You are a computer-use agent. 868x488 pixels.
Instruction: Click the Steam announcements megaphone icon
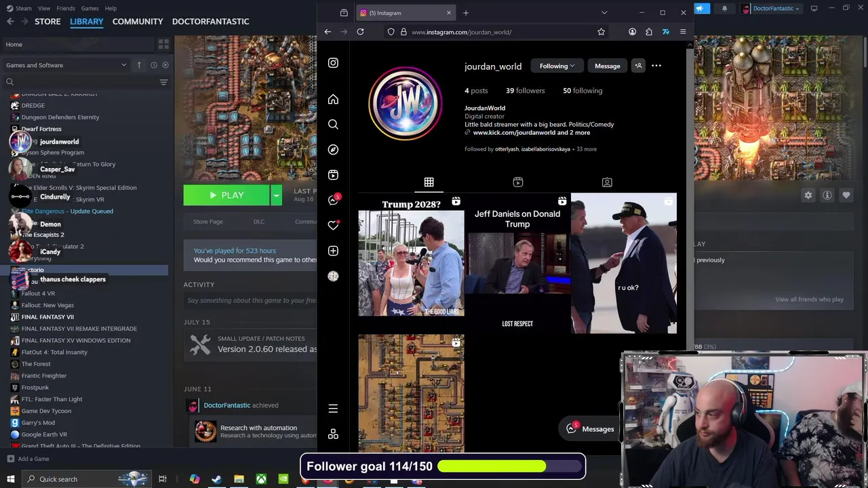click(x=702, y=8)
